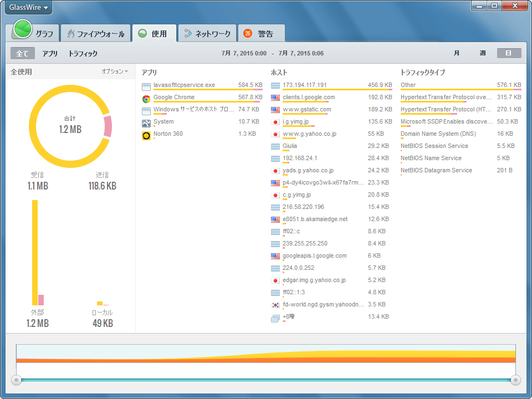The image size is (532, 399).
Task: Select the 224.0.0.252 host entry
Action: tap(331, 269)
